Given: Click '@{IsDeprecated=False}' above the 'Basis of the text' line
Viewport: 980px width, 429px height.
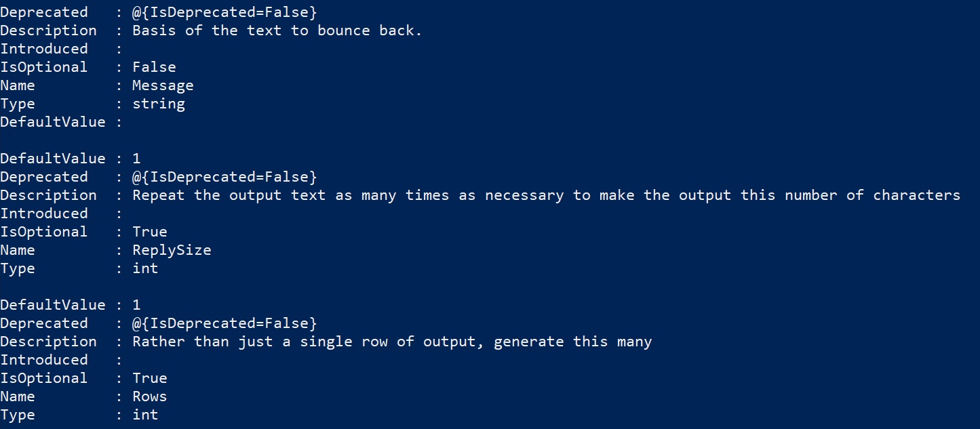Looking at the screenshot, I should point(224,12).
